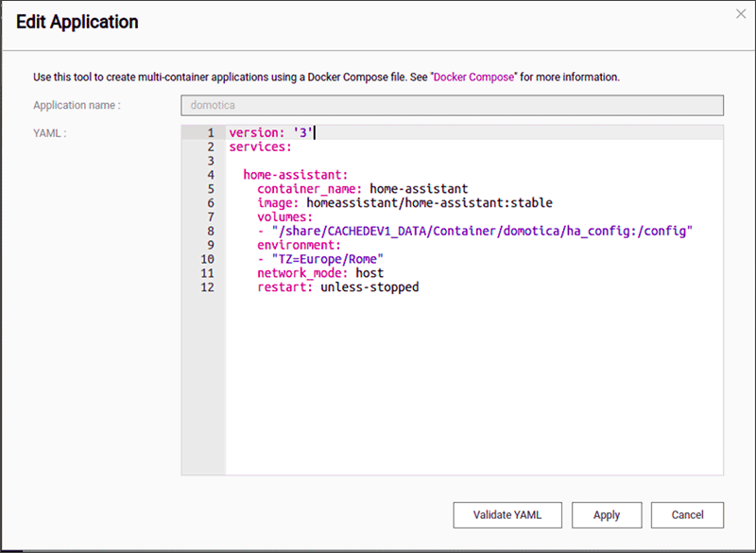Validate the YAML configuration
756x553 pixels.
(507, 515)
